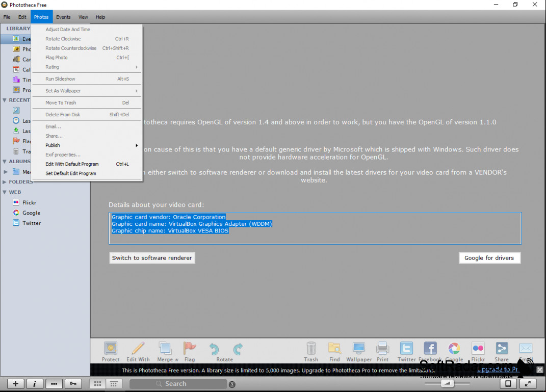Screen dimensions: 546x392
Task: Open the Events menu
Action: (x=63, y=17)
